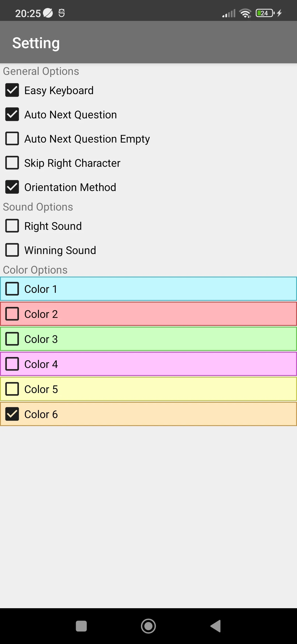Choose the yellow Color 5 option
This screenshot has height=644, width=297.
(148, 389)
